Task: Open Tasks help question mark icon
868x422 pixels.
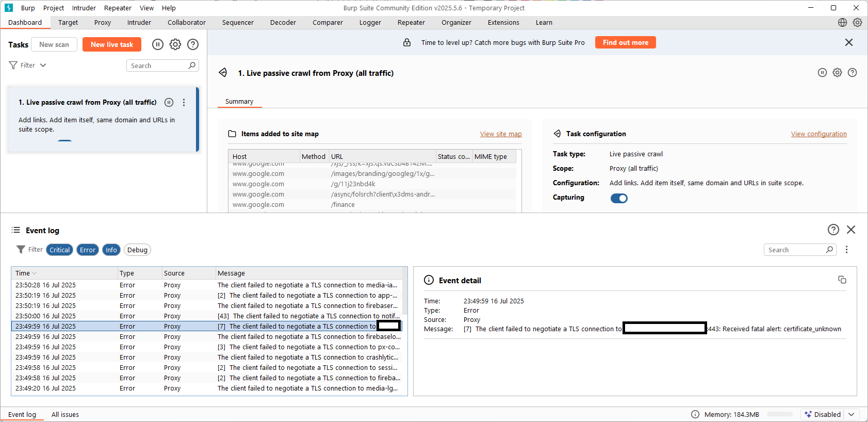Action: coord(193,44)
